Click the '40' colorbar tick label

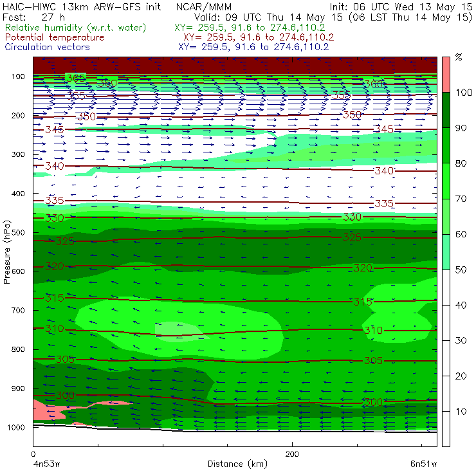pyautogui.click(x=461, y=305)
